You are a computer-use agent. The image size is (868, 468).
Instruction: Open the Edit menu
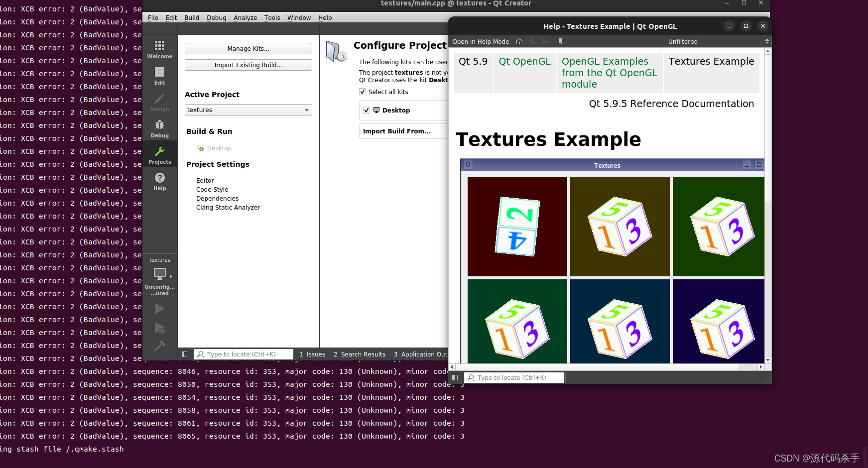tap(171, 17)
